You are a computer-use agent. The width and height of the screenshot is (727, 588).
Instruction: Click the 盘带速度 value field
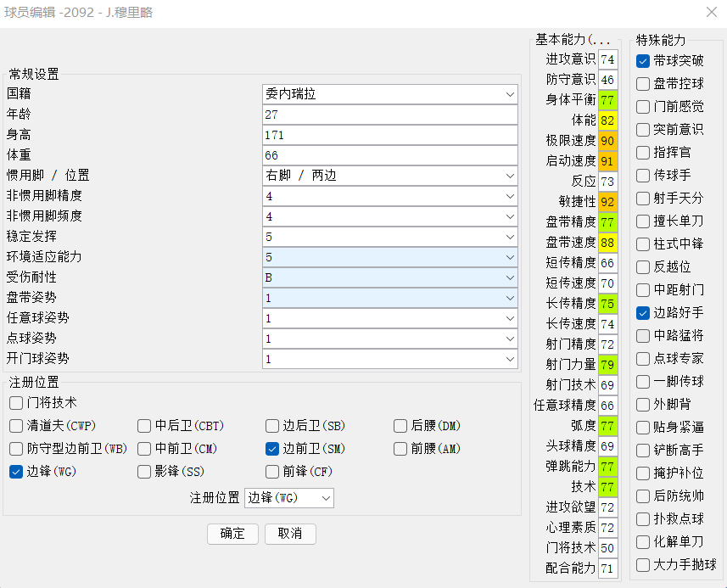608,243
